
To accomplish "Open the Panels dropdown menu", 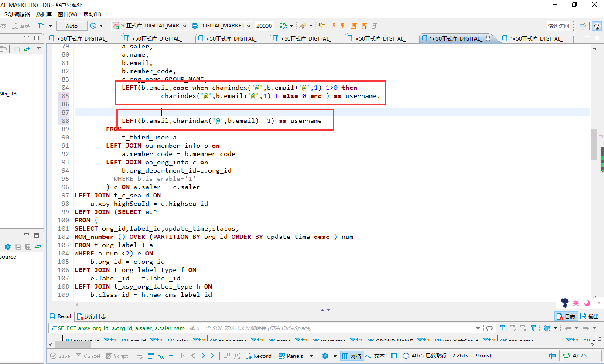I will click(x=295, y=356).
